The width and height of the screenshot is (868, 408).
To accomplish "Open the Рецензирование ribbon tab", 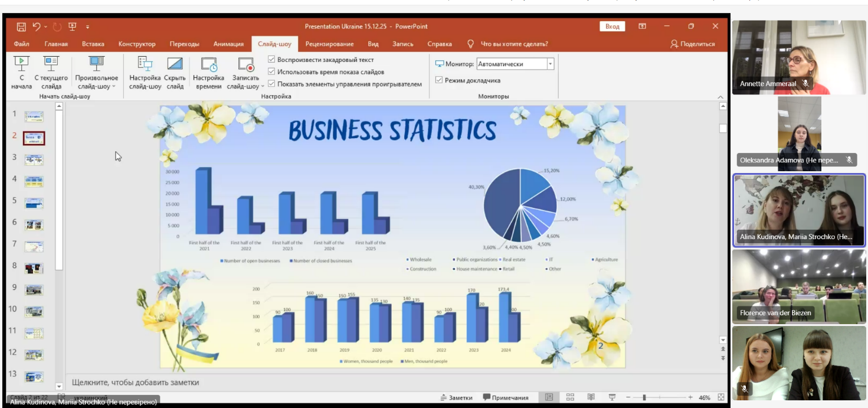I will (329, 44).
